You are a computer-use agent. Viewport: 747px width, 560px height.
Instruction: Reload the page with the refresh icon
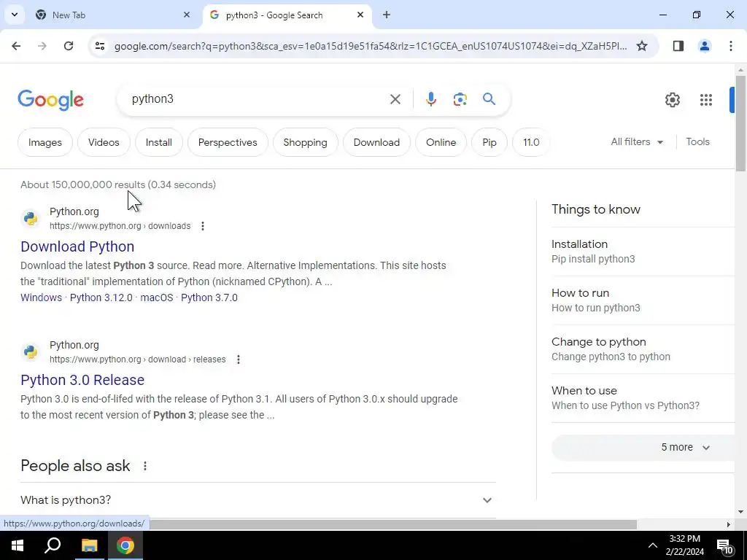coord(69,46)
